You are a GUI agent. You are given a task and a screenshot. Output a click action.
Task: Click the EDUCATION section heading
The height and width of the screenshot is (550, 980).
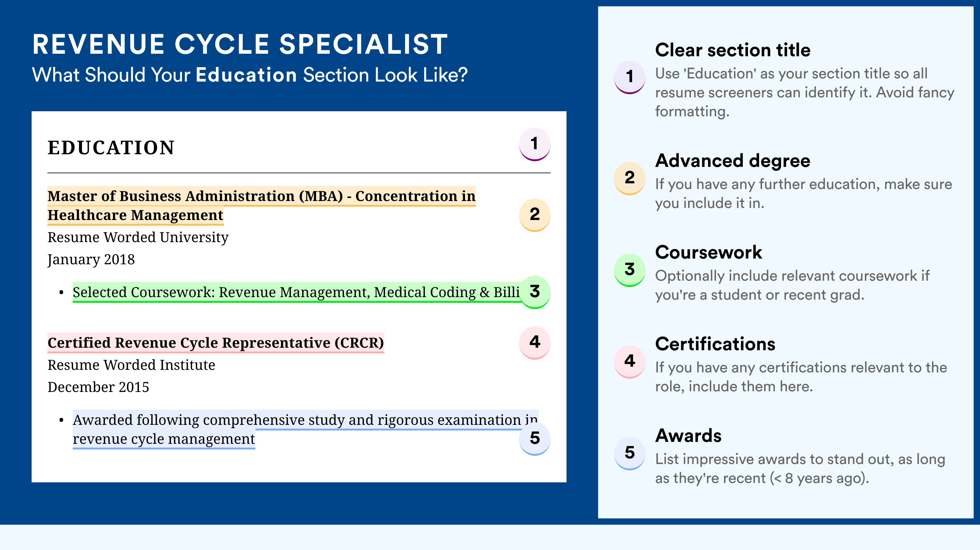pos(111,148)
